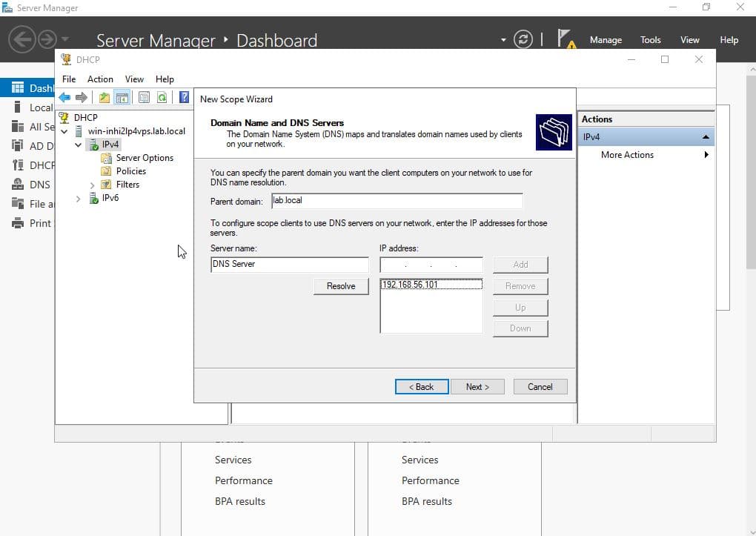Open the Tools menu in Server Manager

(x=650, y=40)
